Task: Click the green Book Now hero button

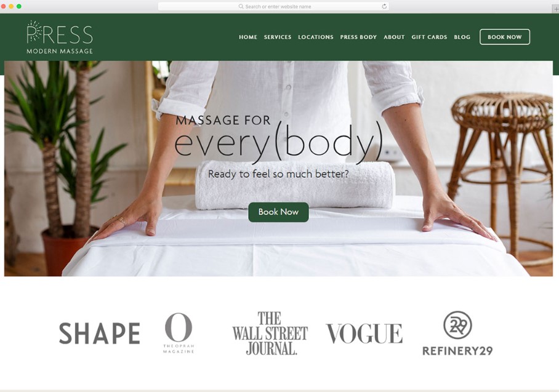Action: pyautogui.click(x=278, y=212)
